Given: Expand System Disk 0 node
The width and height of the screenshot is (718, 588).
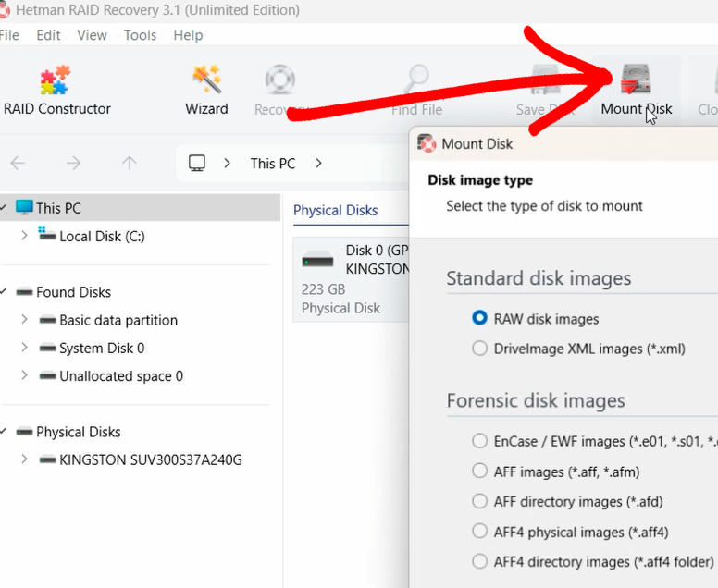Looking at the screenshot, I should 24,348.
